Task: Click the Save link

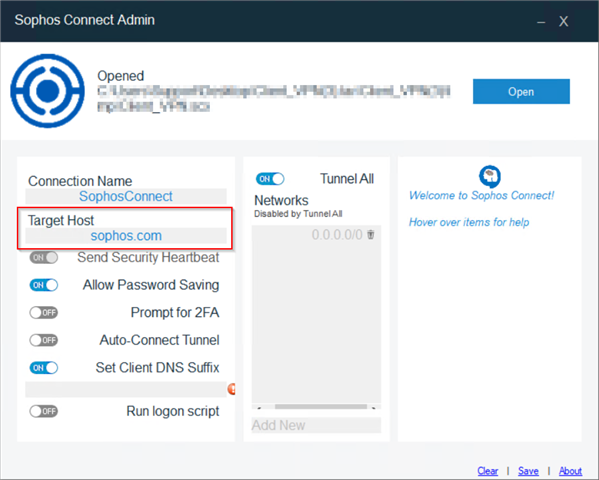Action: 528,471
